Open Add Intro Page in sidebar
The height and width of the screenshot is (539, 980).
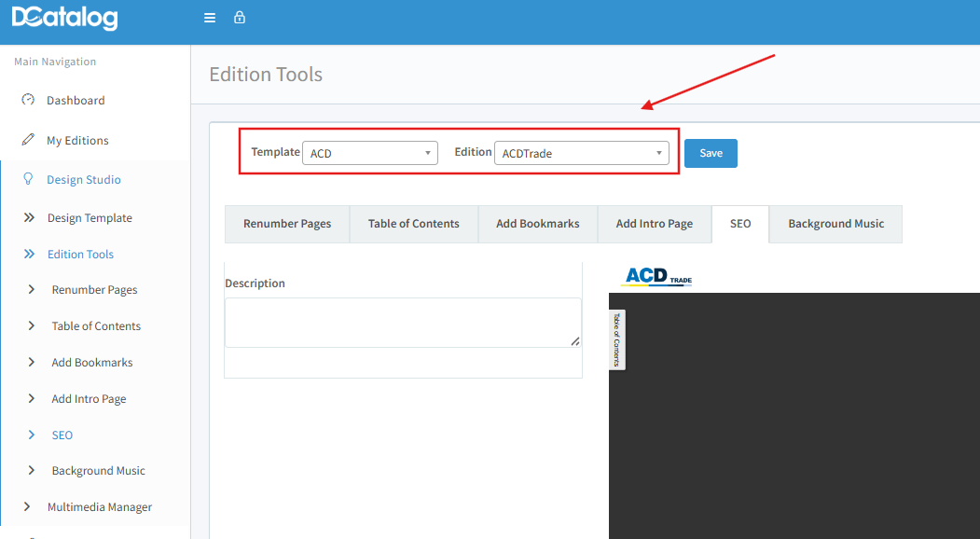point(89,399)
